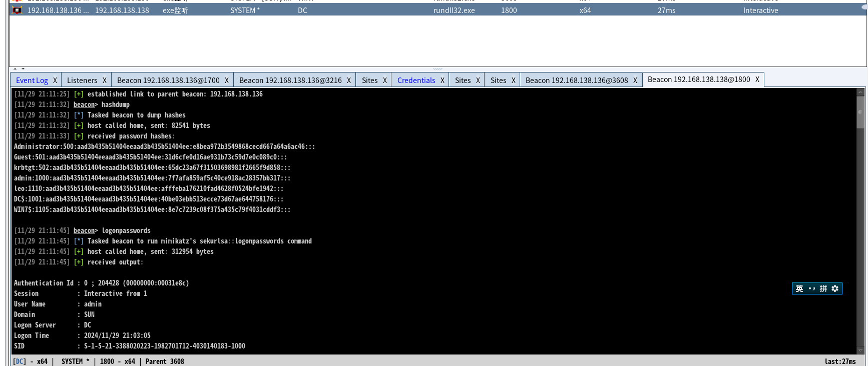This screenshot has height=366, width=868.
Task: Close Beacon 192.168.138.138@1800 tab via X
Action: [757, 79]
